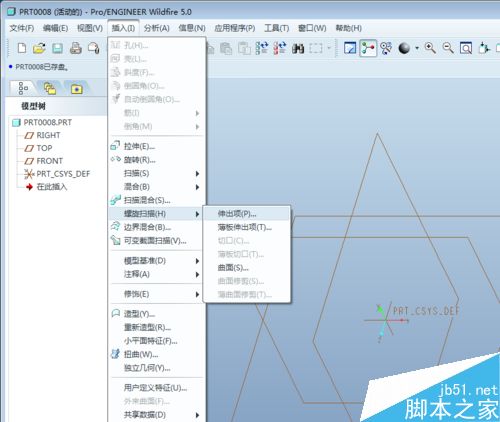Toggle the spin center display
The height and width of the screenshot is (422, 500).
tap(368, 48)
